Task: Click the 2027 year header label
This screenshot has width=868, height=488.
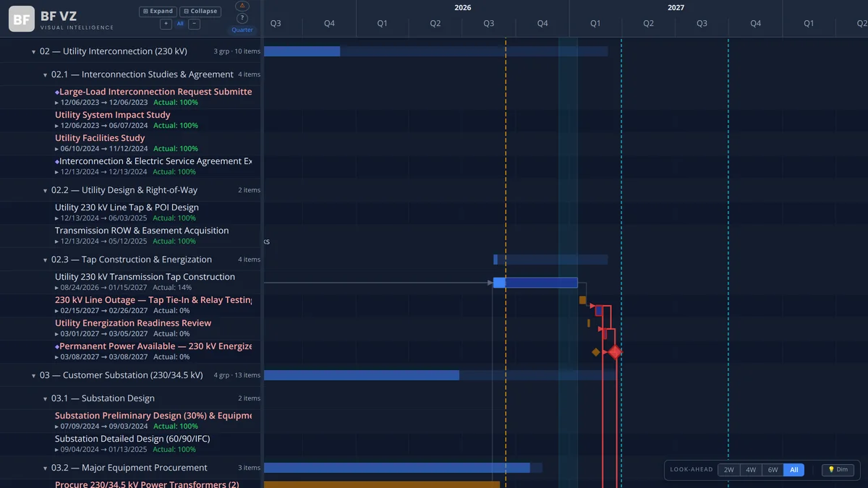Action: pos(676,7)
